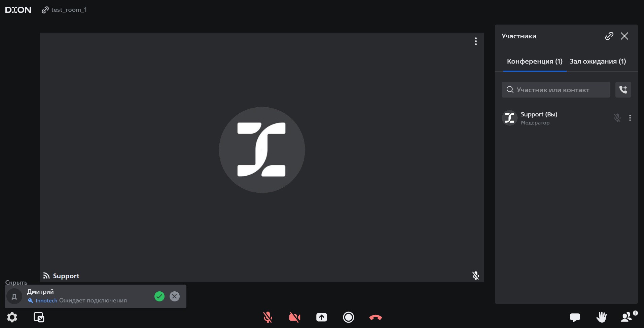Screen dimensions: 644x328
Task: Click the Innotech label under Дмитрий
Action: (46, 301)
